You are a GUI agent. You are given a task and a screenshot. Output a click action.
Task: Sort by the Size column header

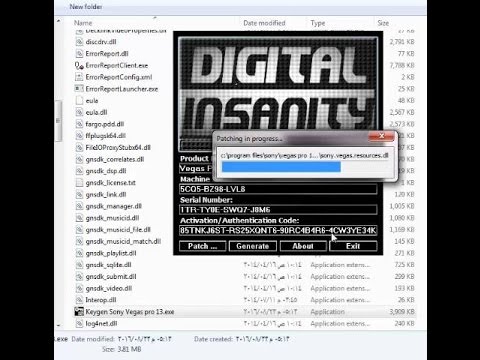(383, 23)
